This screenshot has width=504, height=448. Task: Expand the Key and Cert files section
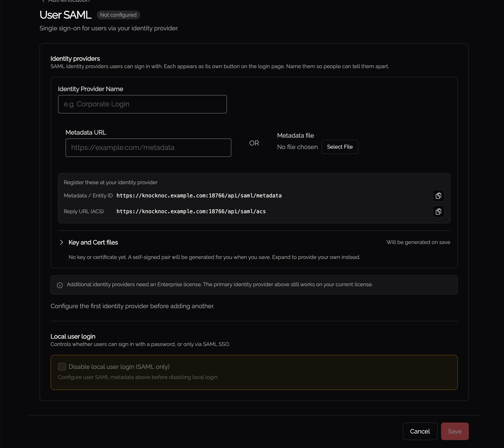coord(61,242)
